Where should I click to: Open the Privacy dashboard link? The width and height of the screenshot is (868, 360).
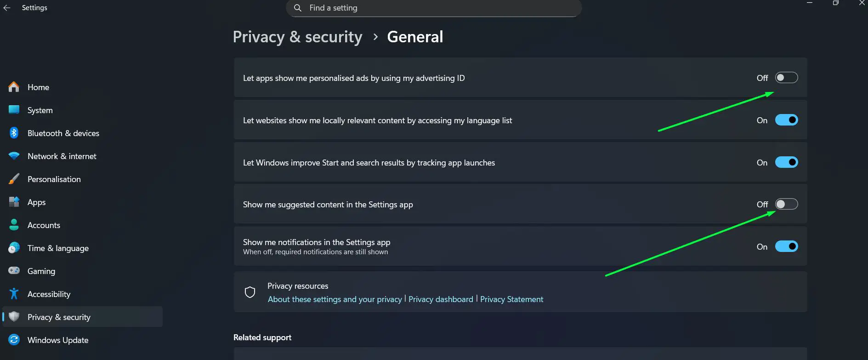pyautogui.click(x=440, y=299)
